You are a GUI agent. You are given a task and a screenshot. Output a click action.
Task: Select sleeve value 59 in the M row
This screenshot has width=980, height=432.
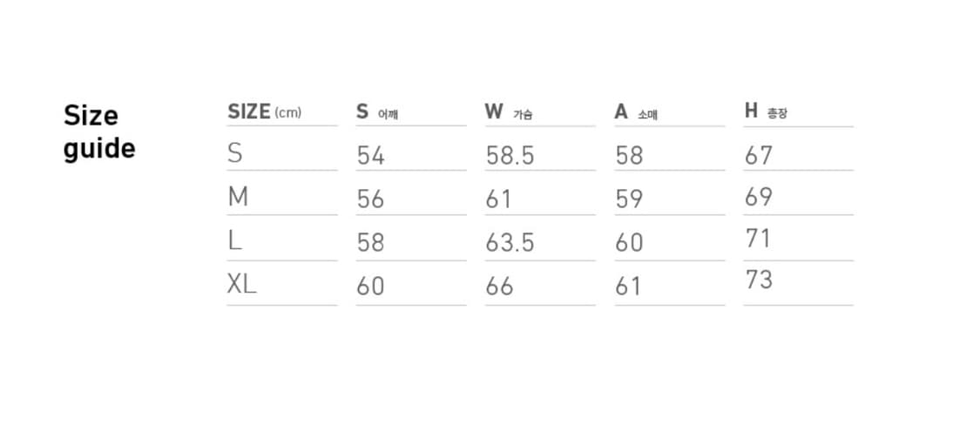coord(629,199)
